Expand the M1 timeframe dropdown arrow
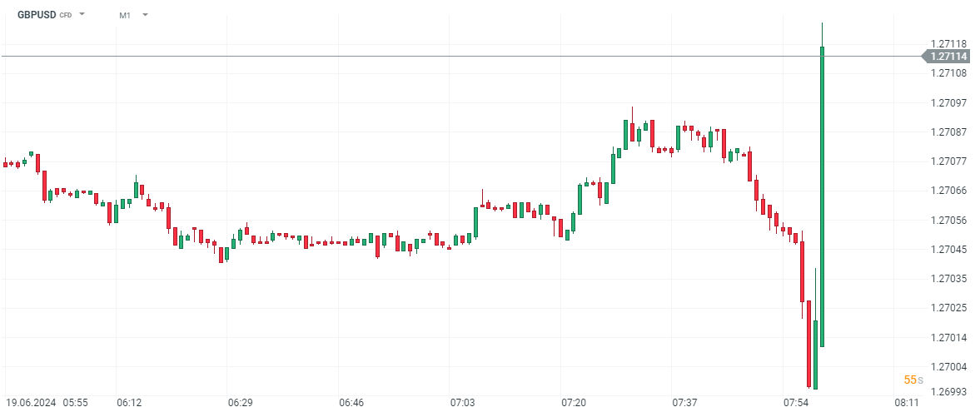This screenshot has width=980, height=417. 145,14
